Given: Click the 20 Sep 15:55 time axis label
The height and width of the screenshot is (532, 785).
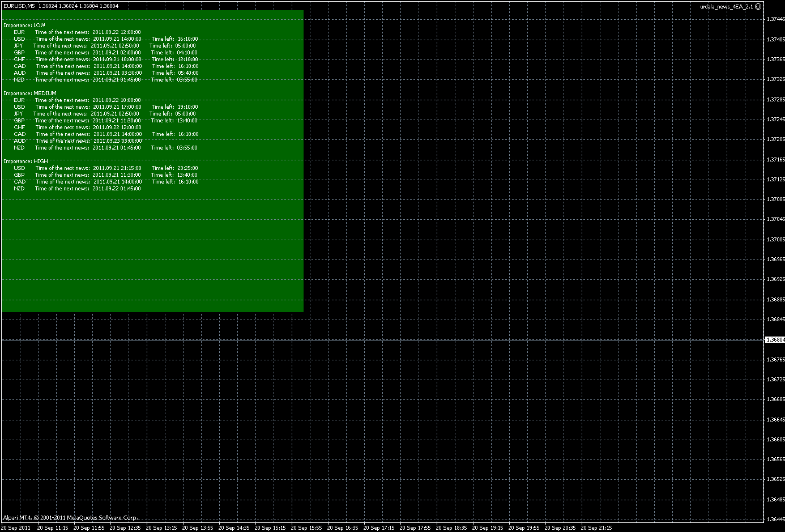Looking at the screenshot, I should pos(306,528).
